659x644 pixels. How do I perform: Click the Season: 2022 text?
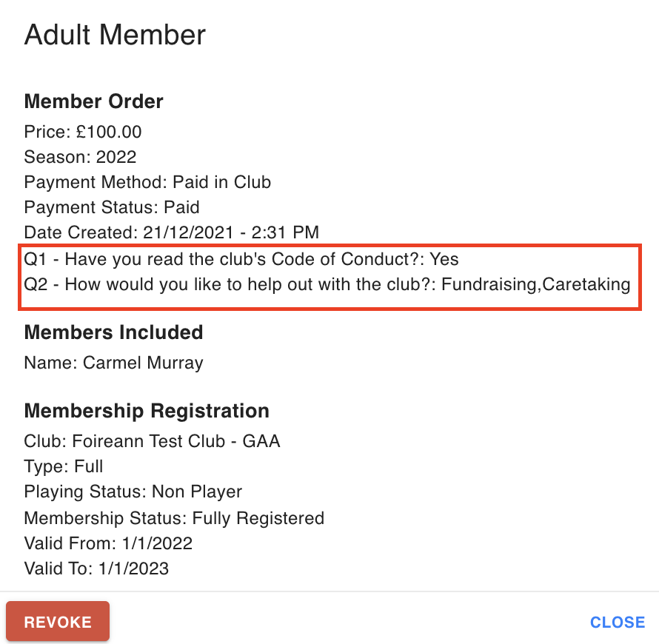(x=80, y=157)
